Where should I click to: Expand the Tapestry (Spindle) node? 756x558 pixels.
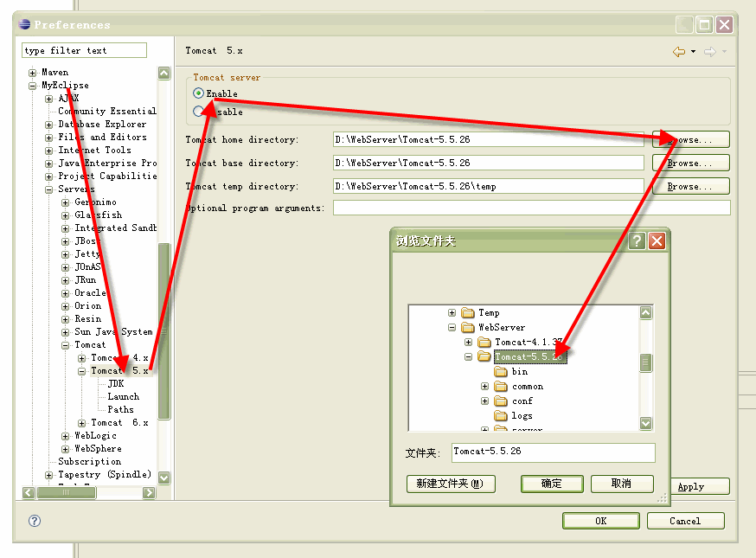[48, 475]
